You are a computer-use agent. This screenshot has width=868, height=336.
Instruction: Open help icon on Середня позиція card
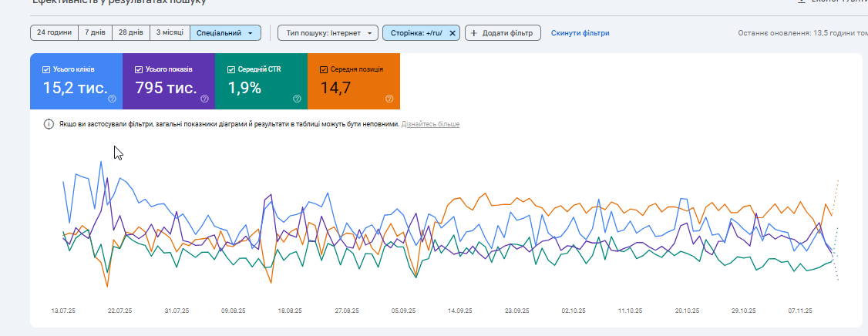389,99
